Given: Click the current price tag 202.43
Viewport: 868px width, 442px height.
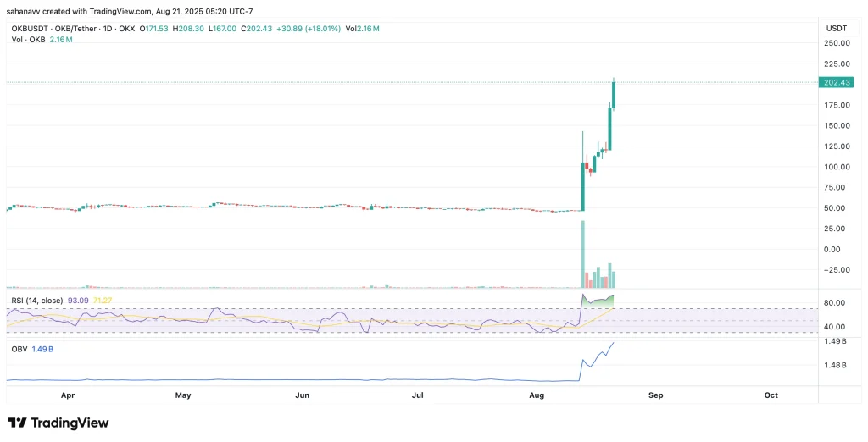Looking at the screenshot, I should pyautogui.click(x=837, y=82).
